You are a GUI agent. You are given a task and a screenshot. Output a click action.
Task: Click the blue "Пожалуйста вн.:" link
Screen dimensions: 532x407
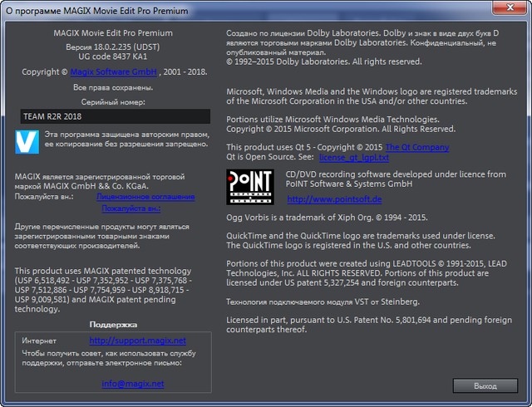click(x=131, y=208)
